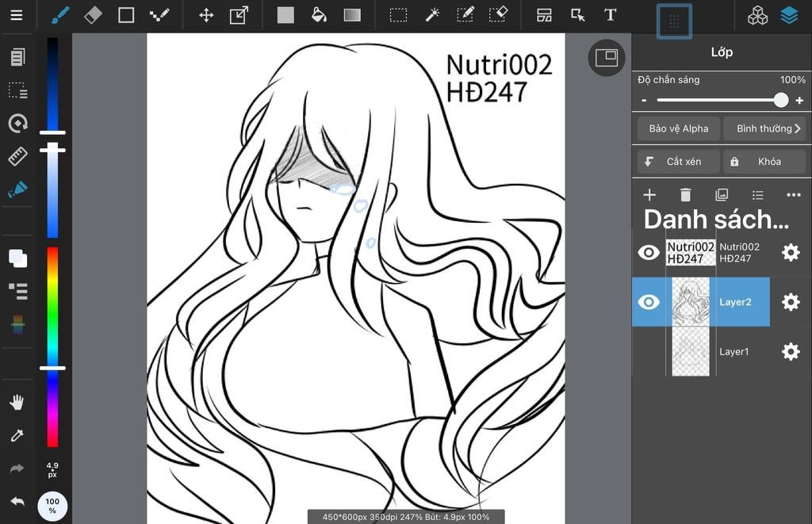The height and width of the screenshot is (524, 812).
Task: Click the rotate canvas icon
Action: [17, 123]
